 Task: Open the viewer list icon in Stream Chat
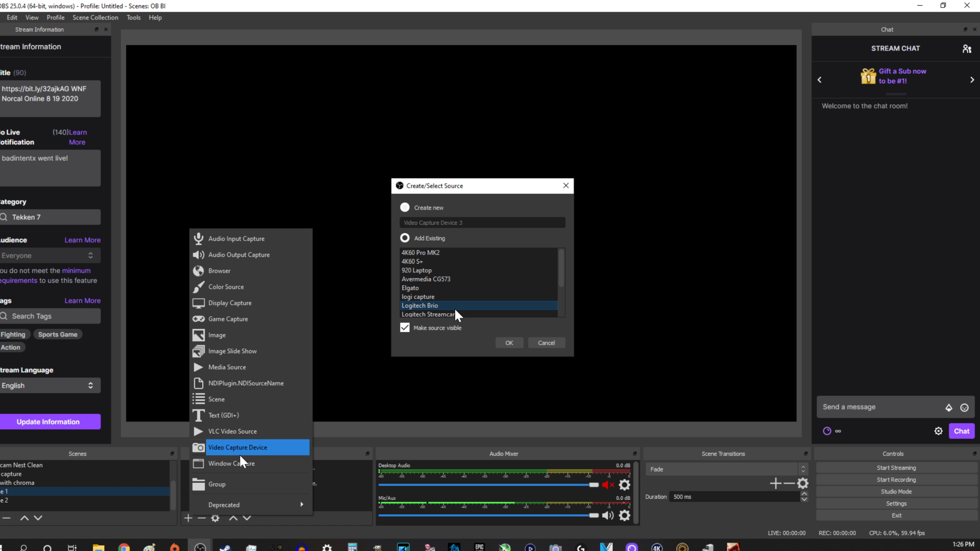[966, 48]
